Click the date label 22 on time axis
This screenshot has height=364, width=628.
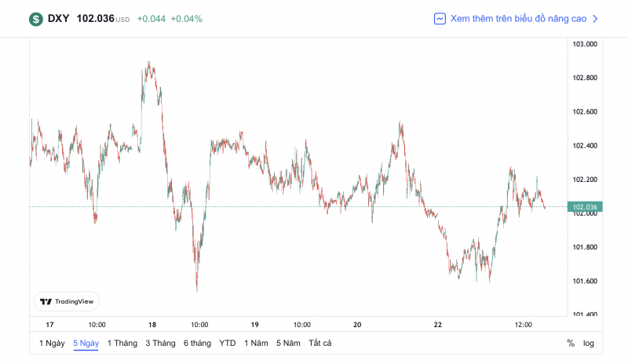(439, 324)
